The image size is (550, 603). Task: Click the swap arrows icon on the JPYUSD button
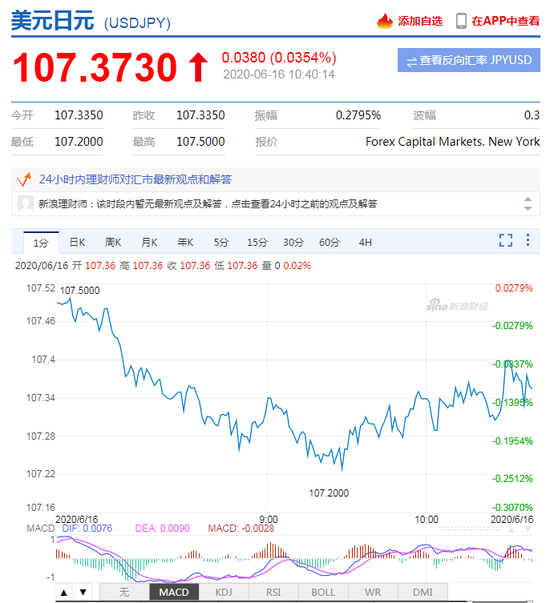(x=411, y=62)
